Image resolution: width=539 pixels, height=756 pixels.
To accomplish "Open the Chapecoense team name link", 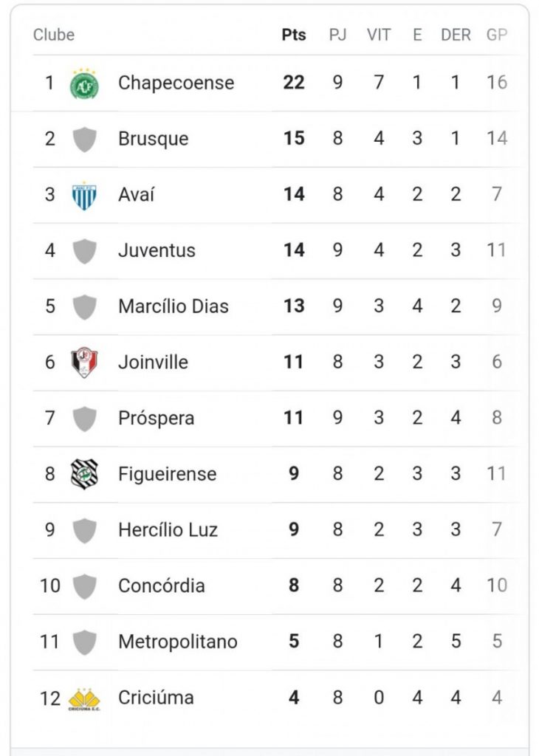I will coord(176,83).
